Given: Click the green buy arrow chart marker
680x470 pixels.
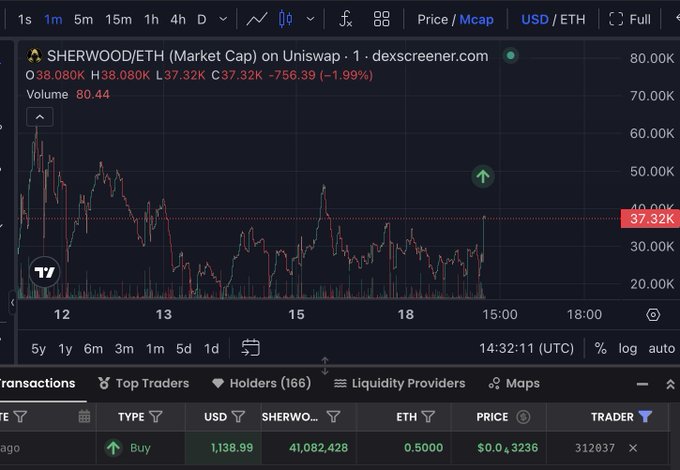Looking at the screenshot, I should point(483,176).
